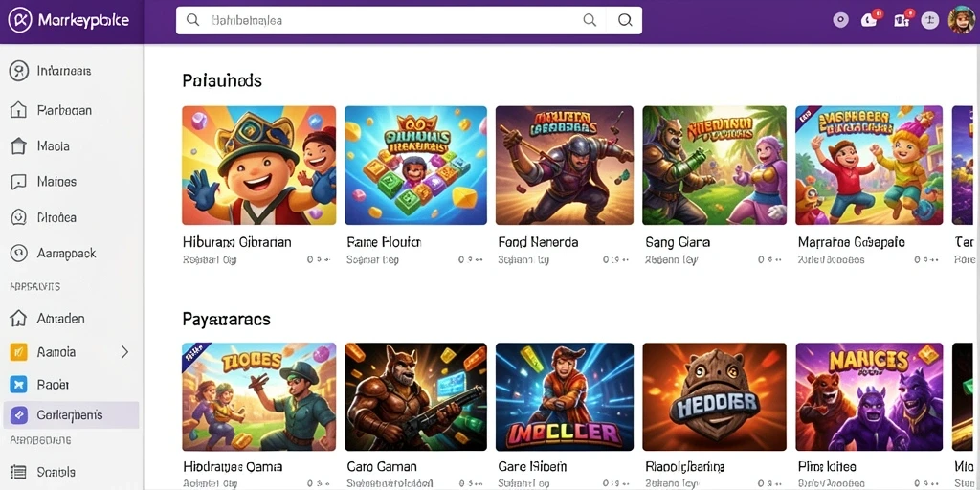Open the Aamapack sidebar icon
Viewport: 980px width, 490px height.
coord(19,253)
